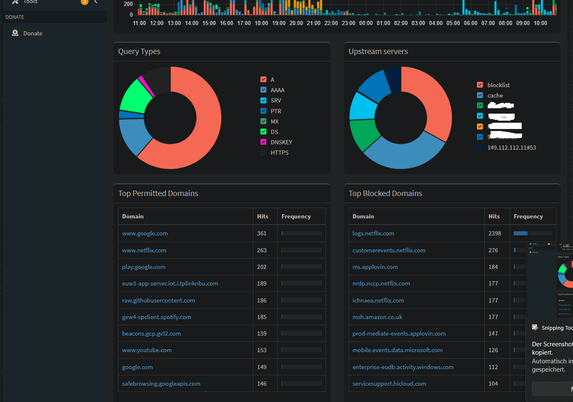Toggle the DS query type checkbox
573x402 pixels.
pos(263,132)
